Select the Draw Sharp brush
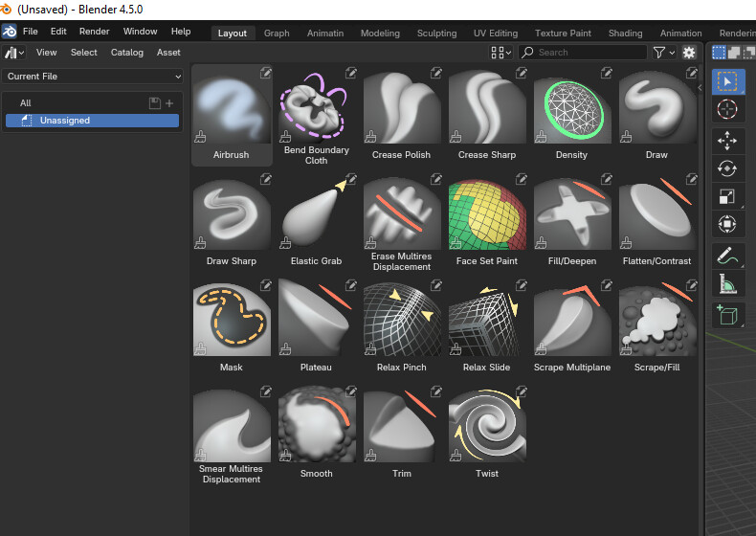The width and height of the screenshot is (756, 536). (232, 221)
